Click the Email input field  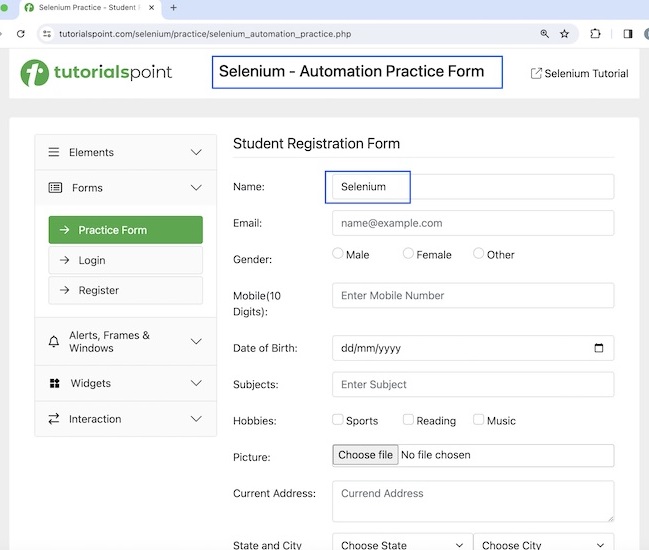pyautogui.click(x=472, y=223)
